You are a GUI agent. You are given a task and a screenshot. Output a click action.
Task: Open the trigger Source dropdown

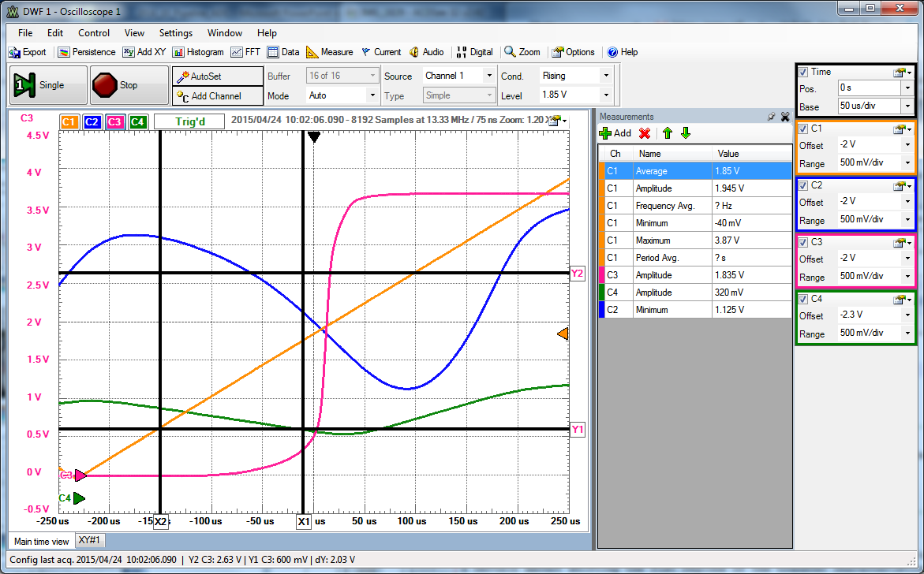489,76
